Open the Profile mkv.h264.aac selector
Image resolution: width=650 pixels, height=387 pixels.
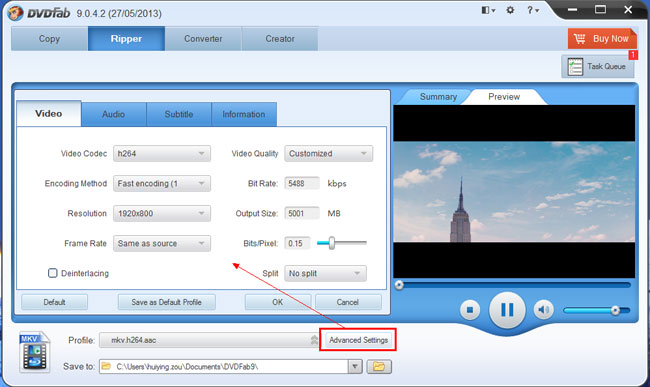point(209,340)
